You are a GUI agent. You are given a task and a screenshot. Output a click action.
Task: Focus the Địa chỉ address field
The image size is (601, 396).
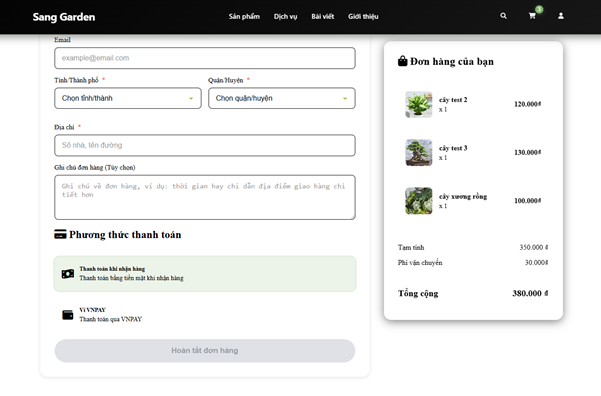click(205, 145)
